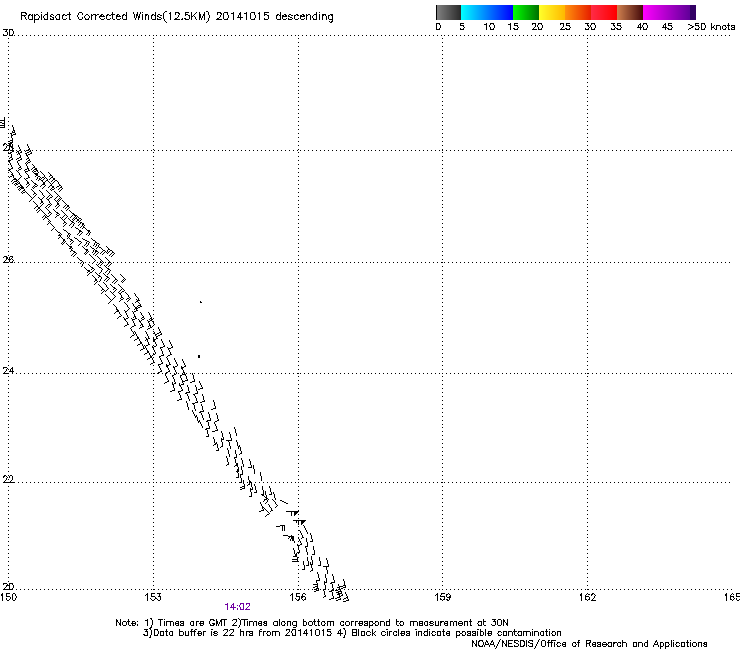Screen dimensions: 740x650
Task: Click the blue 10-15 knots color swatch
Action: coord(500,12)
